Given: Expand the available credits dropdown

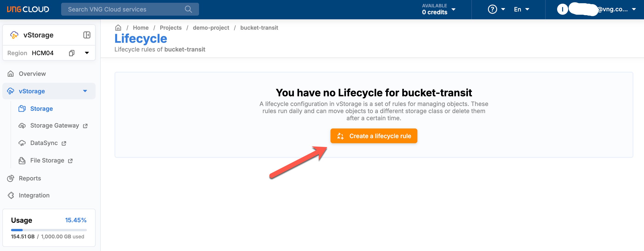Looking at the screenshot, I should tap(453, 9).
